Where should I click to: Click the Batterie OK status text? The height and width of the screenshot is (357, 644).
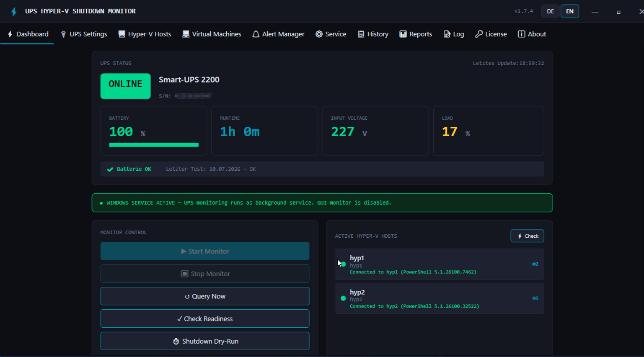pos(134,169)
